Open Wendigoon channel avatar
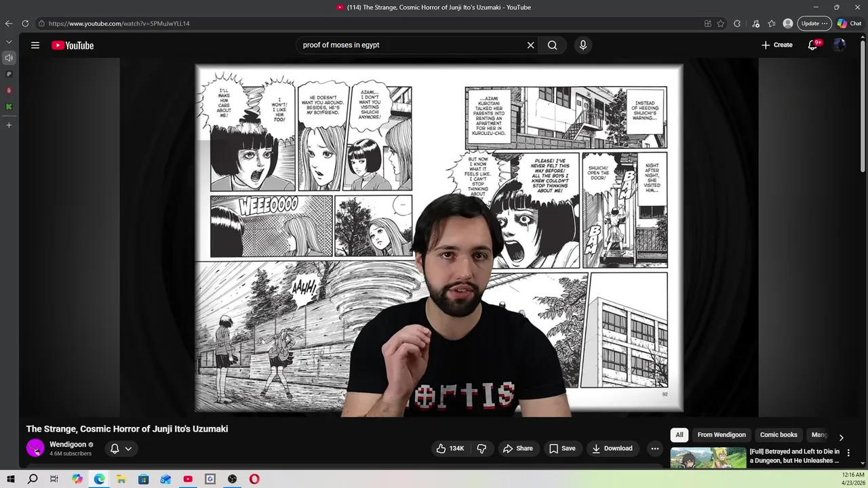Viewport: 868px width, 488px height. pyautogui.click(x=35, y=448)
